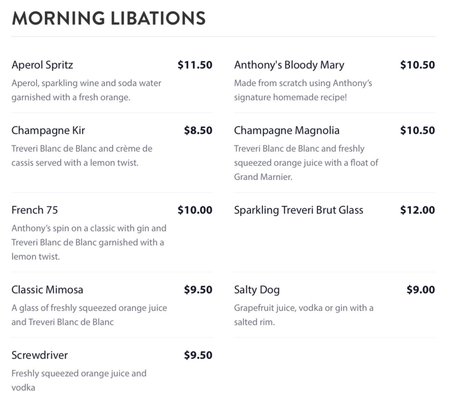Click the $8.50 Champagne Kir price
Image resolution: width=453 pixels, height=400 pixels.
point(198,130)
